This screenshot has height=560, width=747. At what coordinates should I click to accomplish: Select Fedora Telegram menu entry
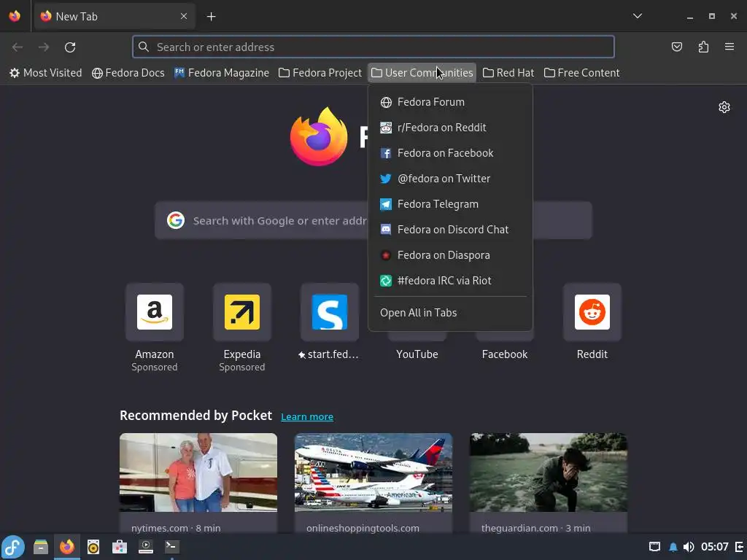450,204
